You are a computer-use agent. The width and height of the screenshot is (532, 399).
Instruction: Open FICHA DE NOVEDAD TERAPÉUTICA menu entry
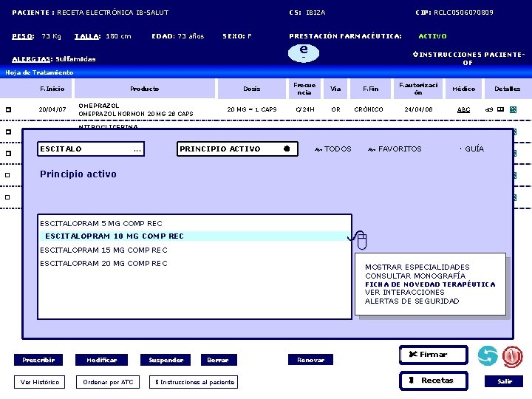point(430,284)
